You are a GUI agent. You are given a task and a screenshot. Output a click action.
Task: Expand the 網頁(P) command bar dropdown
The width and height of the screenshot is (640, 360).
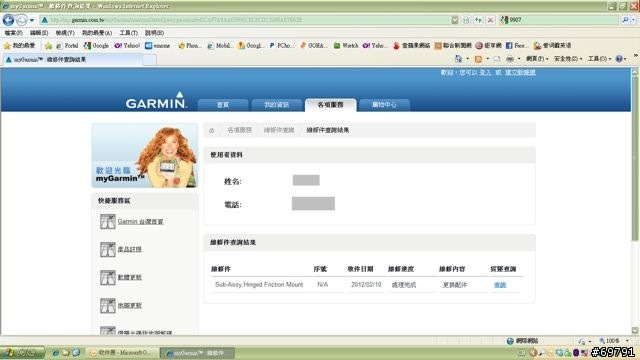537,59
